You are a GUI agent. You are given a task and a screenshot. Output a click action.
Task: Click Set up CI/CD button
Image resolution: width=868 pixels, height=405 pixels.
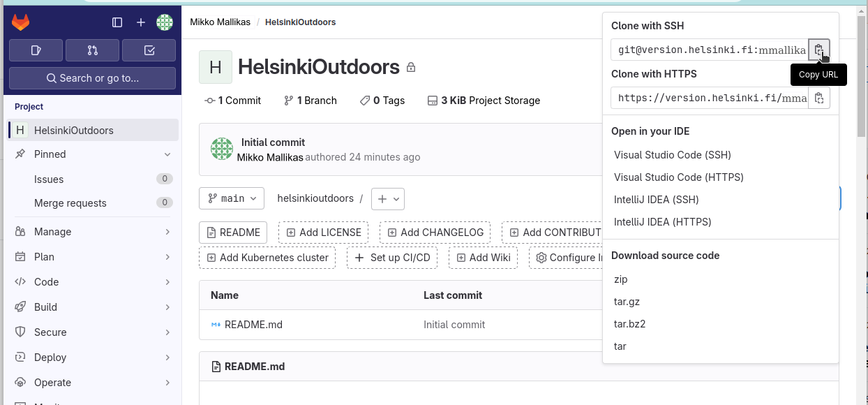(392, 258)
